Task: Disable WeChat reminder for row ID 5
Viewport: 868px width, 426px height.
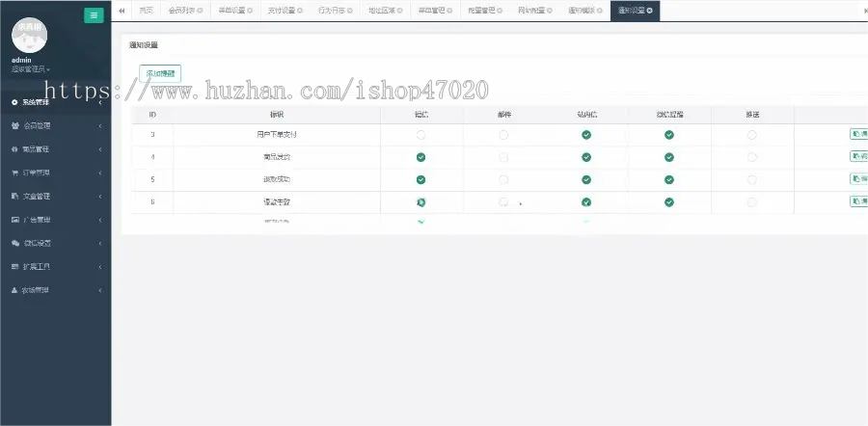Action: click(669, 180)
